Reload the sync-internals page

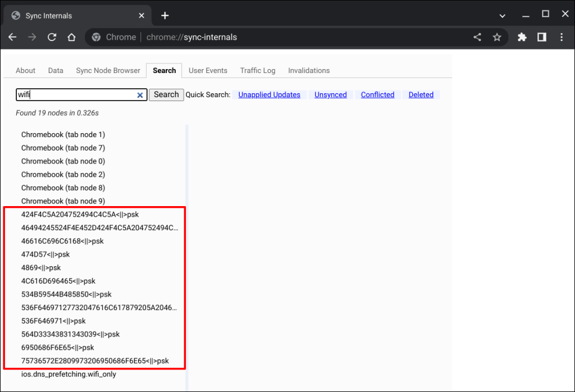tap(52, 37)
